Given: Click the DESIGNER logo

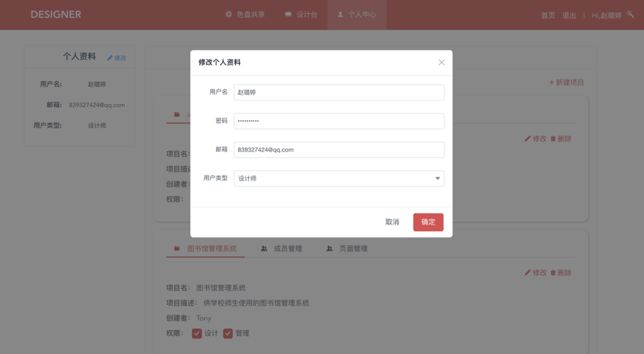Looking at the screenshot, I should pos(56,14).
